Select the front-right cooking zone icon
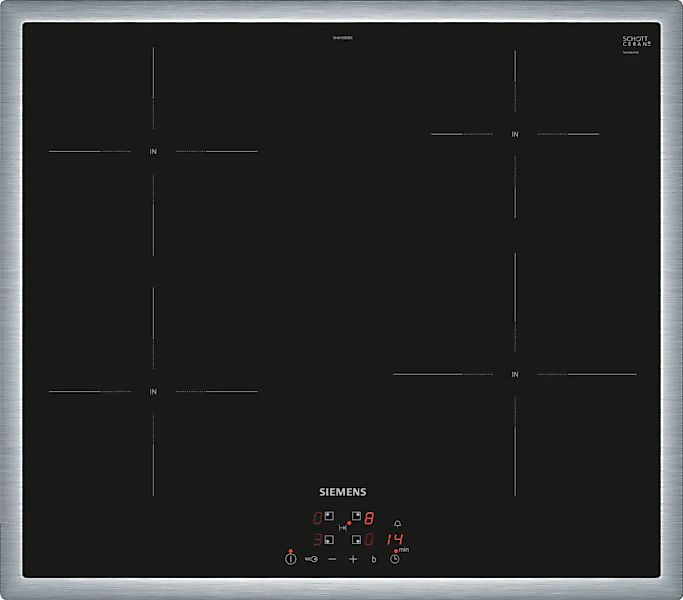The image size is (683, 600). 355,540
